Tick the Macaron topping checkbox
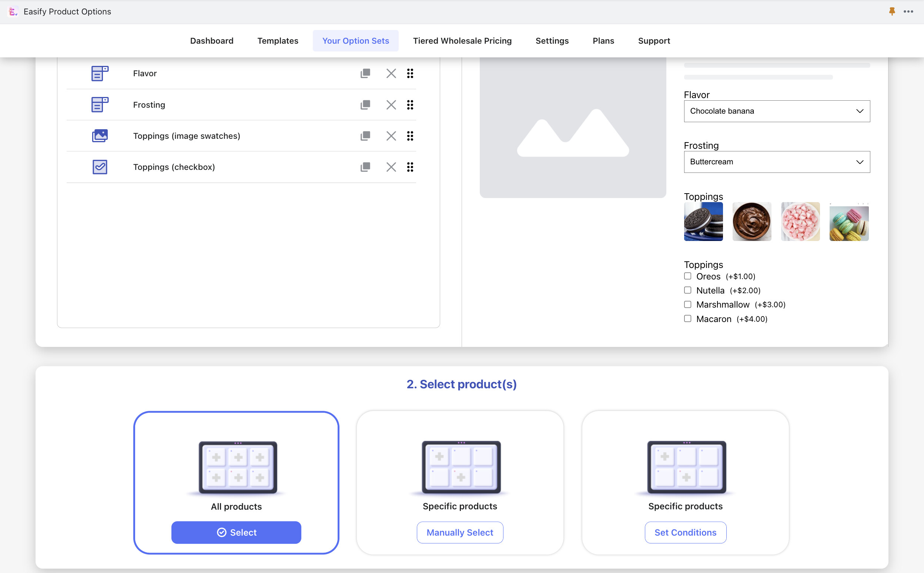 687,318
